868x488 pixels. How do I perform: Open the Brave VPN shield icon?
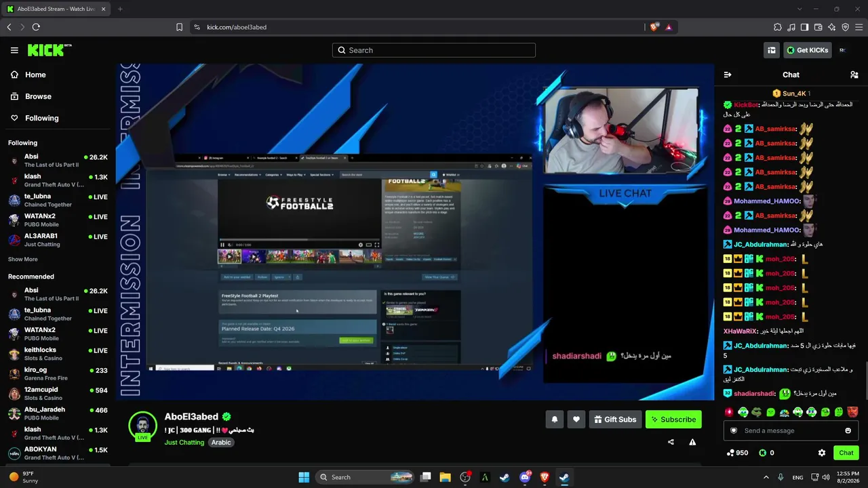click(846, 27)
